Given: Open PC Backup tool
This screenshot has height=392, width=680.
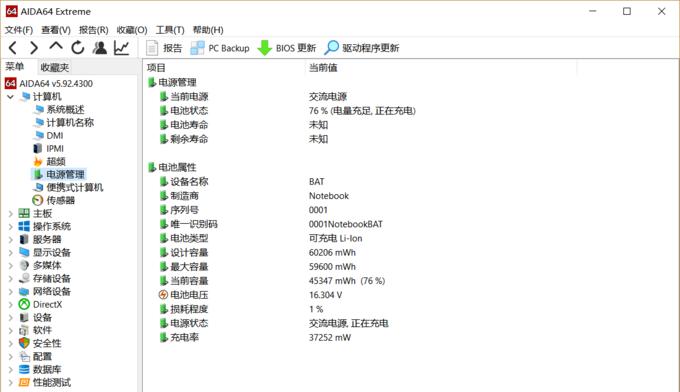Looking at the screenshot, I should click(x=220, y=48).
